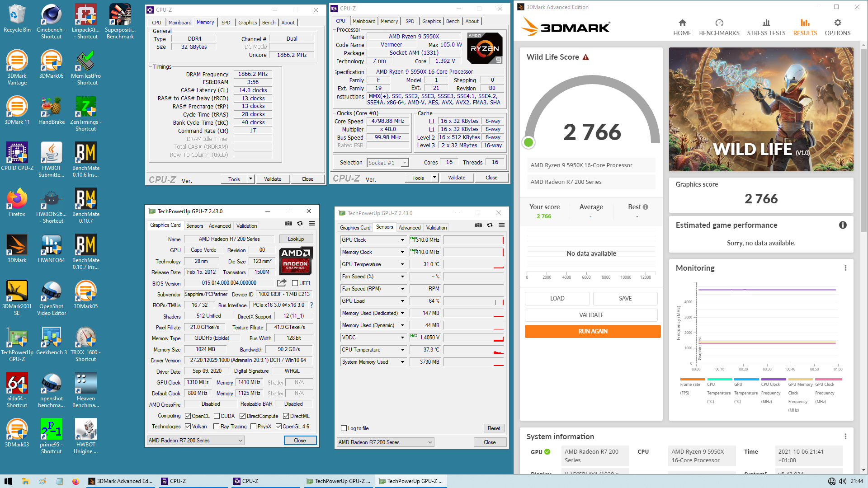The width and height of the screenshot is (868, 488).
Task: Click volume icon in system tray
Action: [x=842, y=481]
